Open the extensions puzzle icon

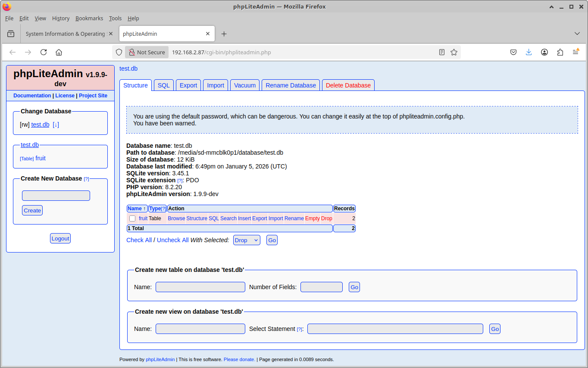click(x=560, y=52)
